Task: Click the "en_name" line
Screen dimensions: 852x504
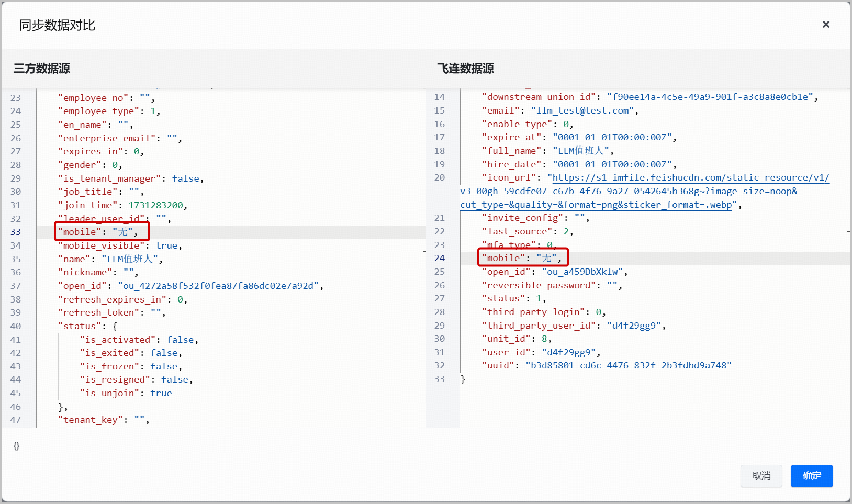Action: point(95,125)
